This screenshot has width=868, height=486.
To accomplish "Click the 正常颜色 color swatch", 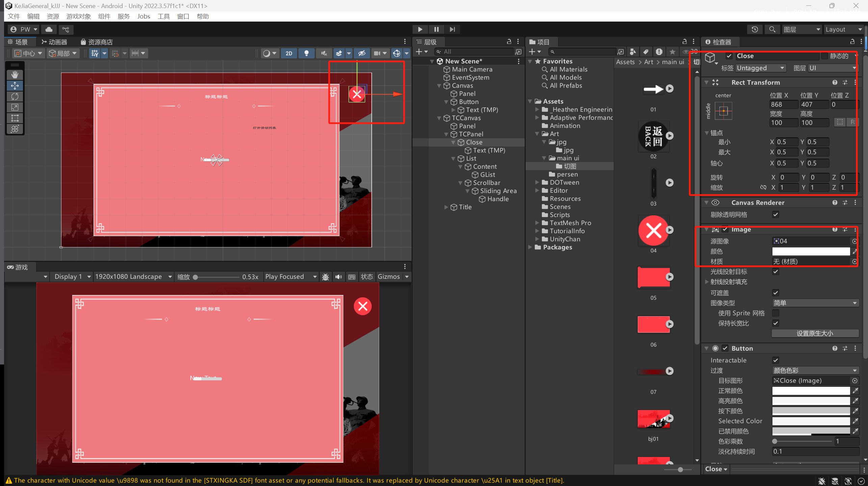I will pos(811,391).
